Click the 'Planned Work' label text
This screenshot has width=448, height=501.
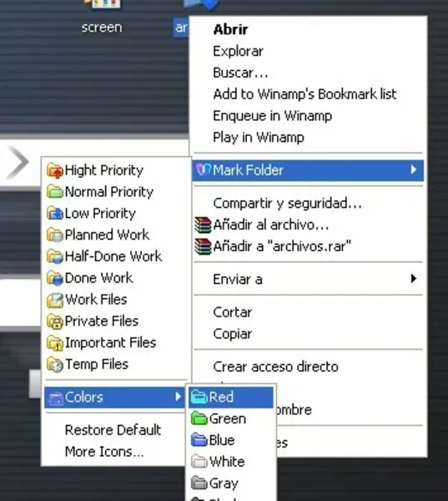(x=107, y=235)
